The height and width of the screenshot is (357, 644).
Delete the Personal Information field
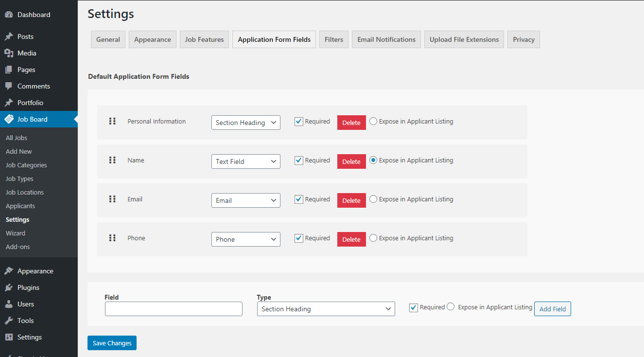pos(351,123)
